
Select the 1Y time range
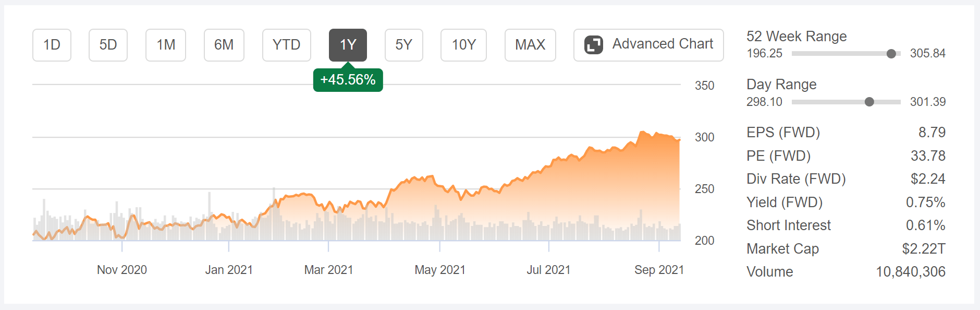point(347,45)
